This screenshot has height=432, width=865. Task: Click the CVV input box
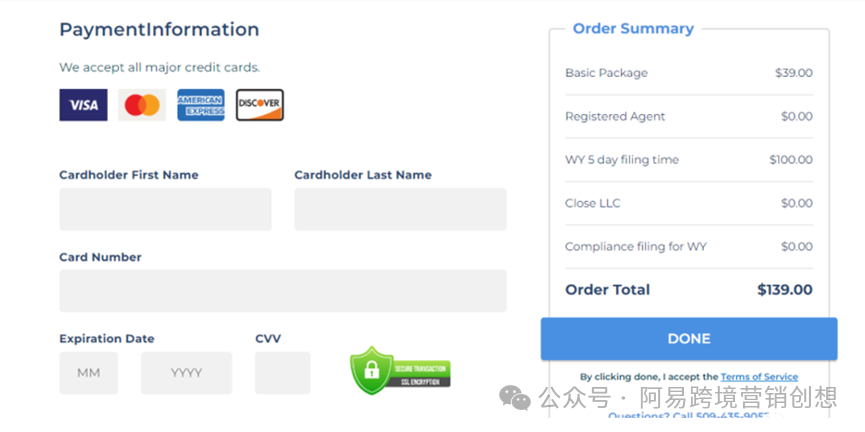click(282, 373)
